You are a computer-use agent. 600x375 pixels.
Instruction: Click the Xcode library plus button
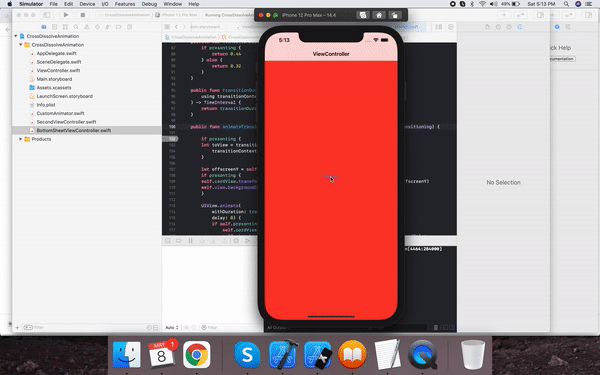[504, 15]
